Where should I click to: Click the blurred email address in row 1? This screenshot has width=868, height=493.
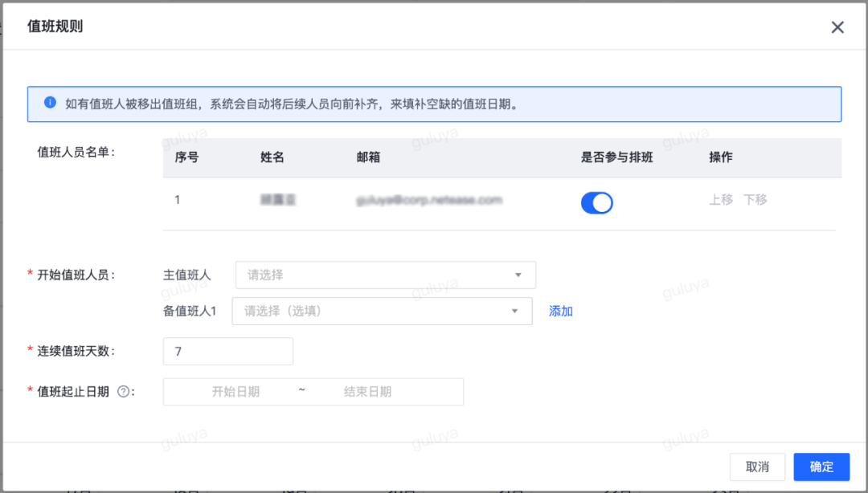coord(428,200)
